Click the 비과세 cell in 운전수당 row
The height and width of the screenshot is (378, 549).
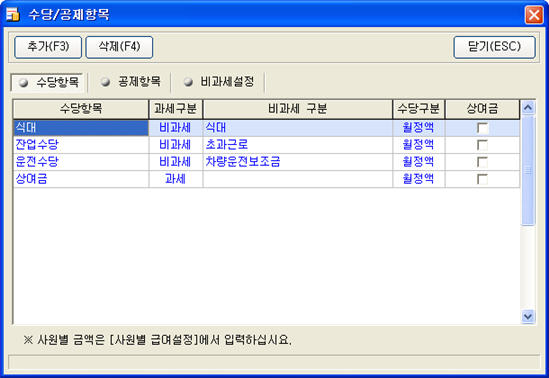175,162
